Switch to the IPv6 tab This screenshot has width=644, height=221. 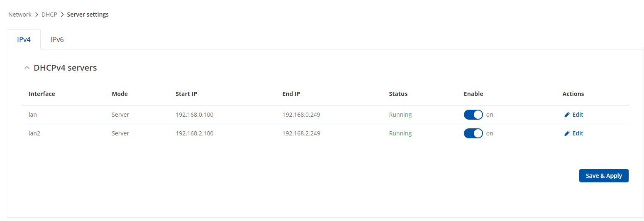[x=57, y=40]
